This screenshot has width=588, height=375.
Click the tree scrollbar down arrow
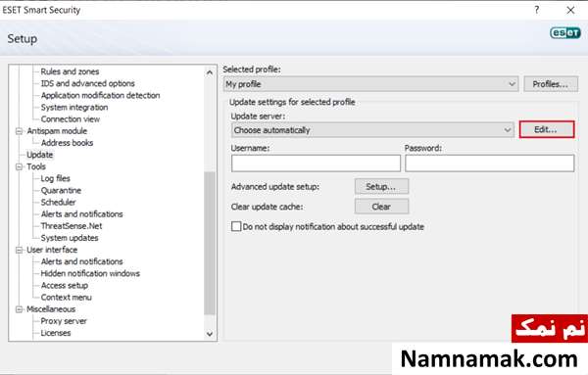click(210, 334)
